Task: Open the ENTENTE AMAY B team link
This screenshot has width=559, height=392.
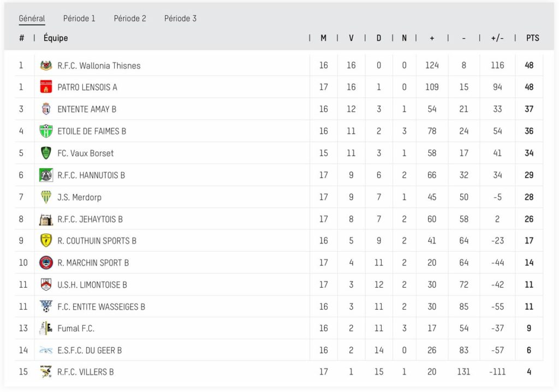Action: (x=87, y=109)
